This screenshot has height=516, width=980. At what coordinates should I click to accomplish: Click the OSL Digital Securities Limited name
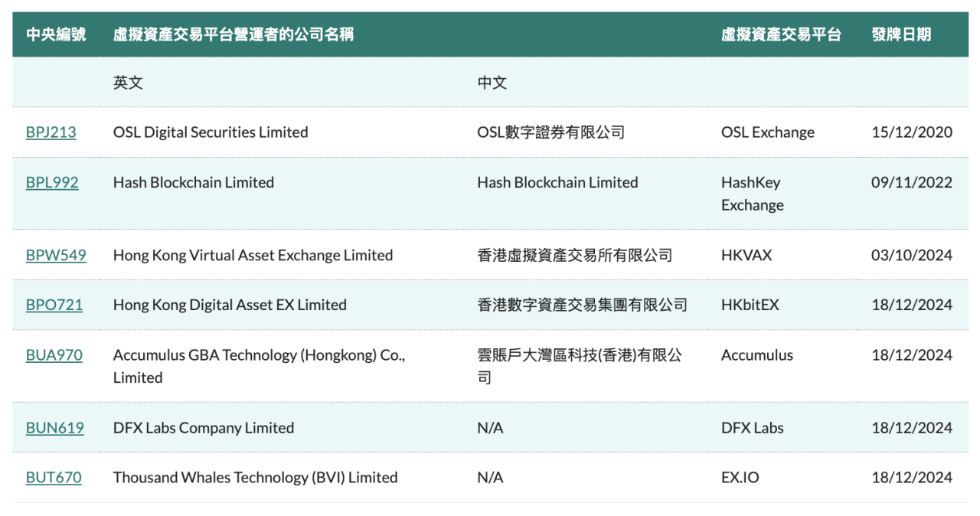click(x=211, y=132)
